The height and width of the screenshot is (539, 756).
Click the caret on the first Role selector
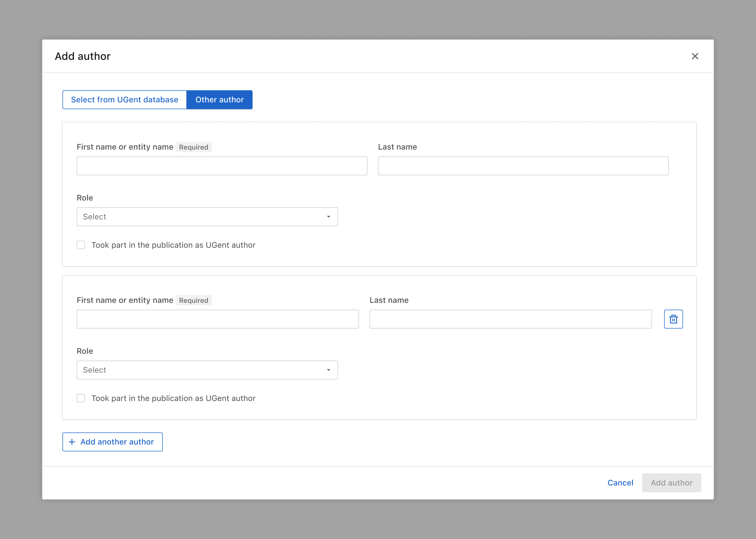tap(328, 216)
